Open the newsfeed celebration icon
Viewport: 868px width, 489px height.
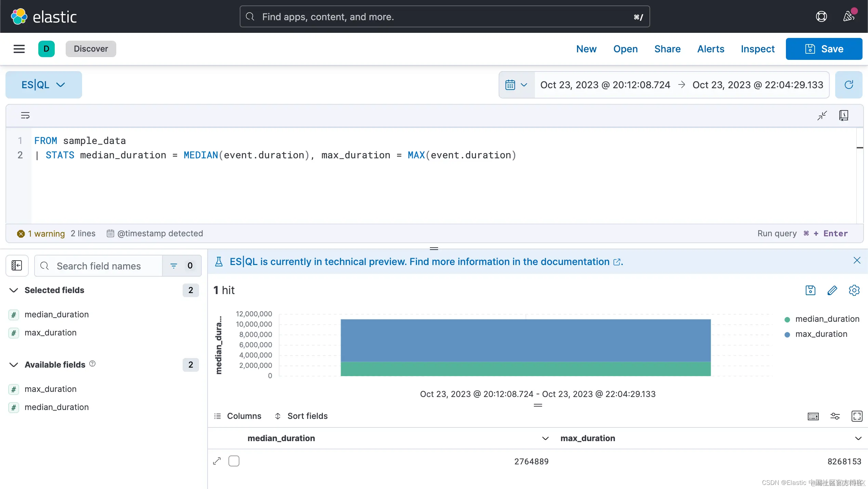point(849,16)
